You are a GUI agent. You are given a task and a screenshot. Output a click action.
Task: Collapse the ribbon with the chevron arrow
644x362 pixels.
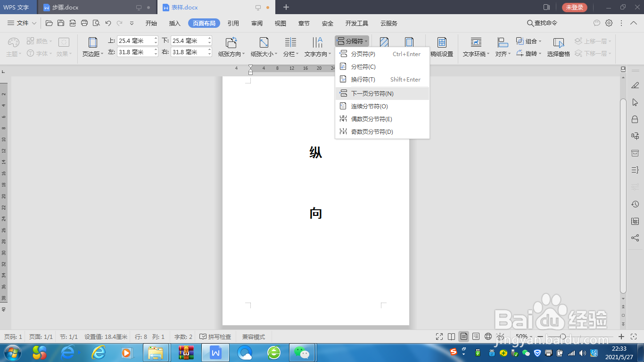tap(635, 23)
